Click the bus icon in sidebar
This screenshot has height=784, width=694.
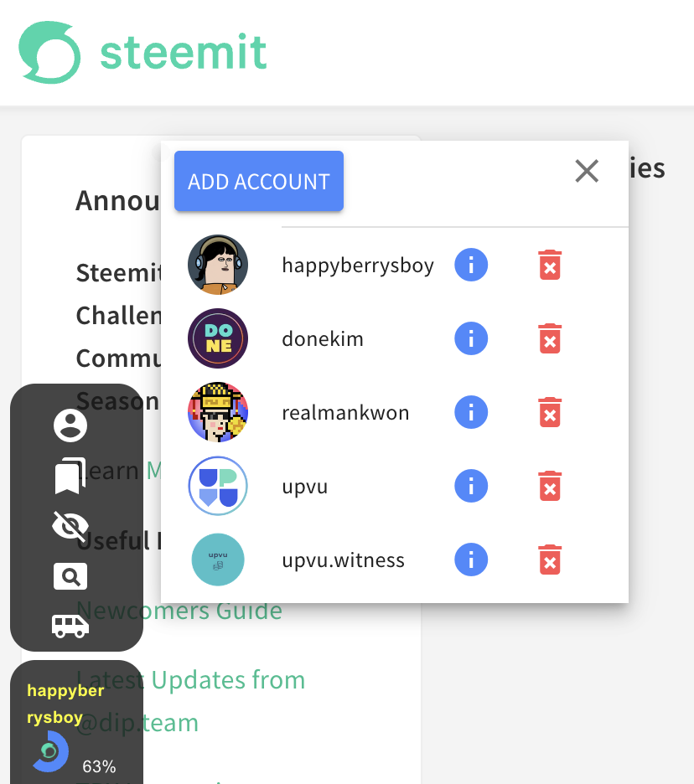tap(70, 626)
